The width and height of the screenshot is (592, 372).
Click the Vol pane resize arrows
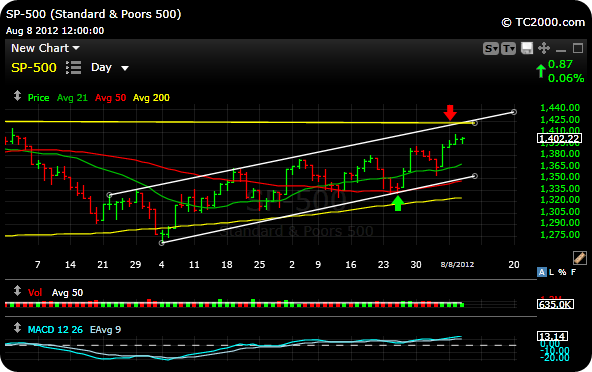[x=17, y=291]
